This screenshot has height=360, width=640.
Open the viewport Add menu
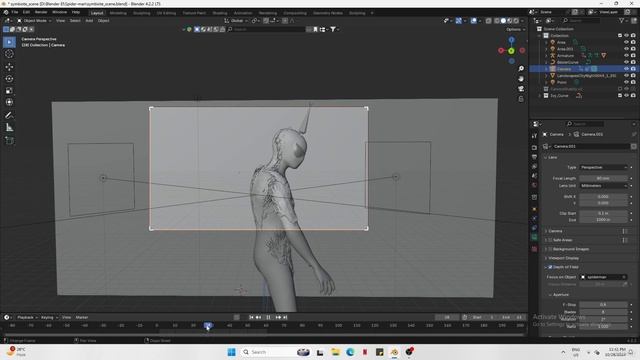pos(89,20)
